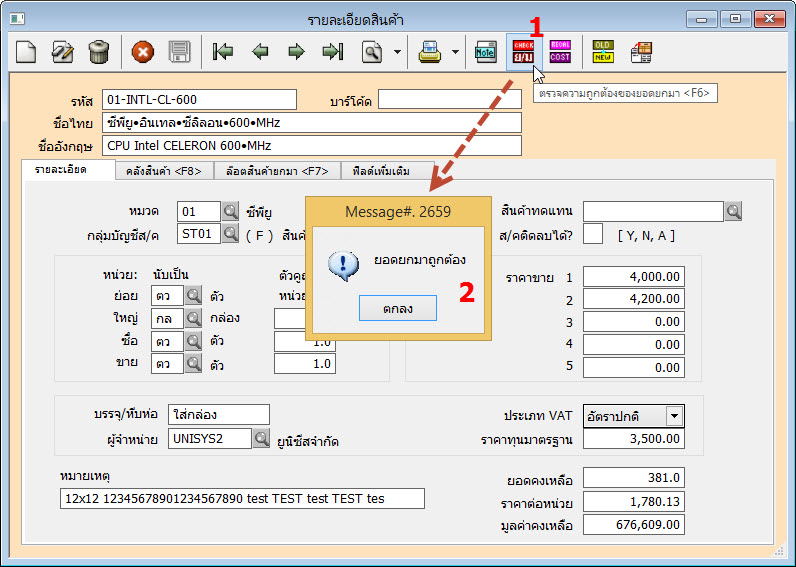Click the บาร์โค้ด input field
Screen dimensions: 796x567
[x=449, y=99]
